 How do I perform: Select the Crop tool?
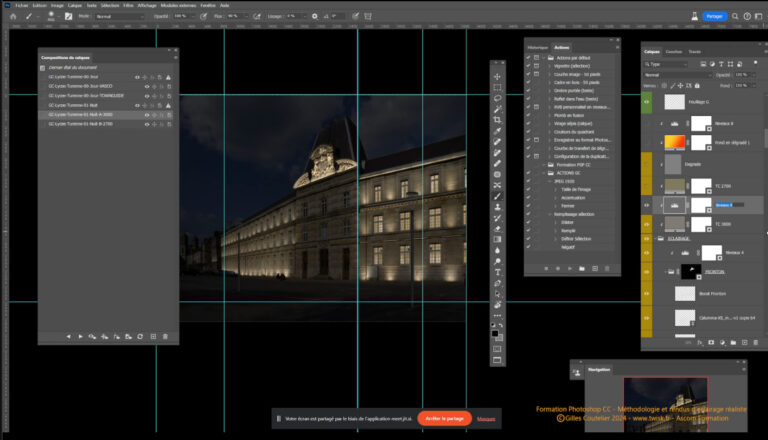[497, 119]
